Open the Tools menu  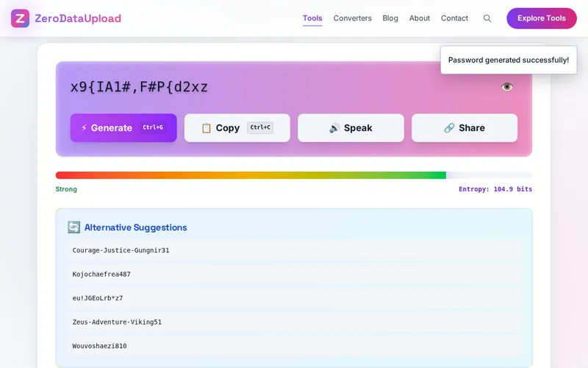point(312,18)
